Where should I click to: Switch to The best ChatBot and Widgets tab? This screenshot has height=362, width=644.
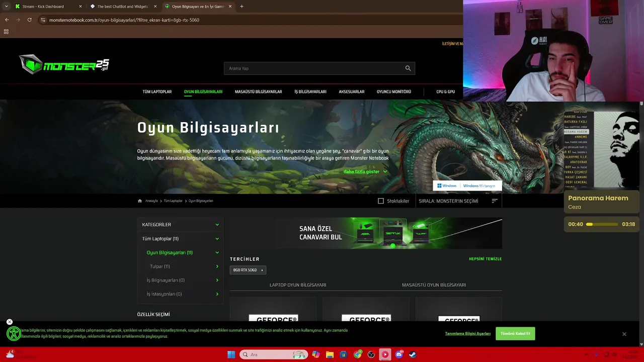click(122, 7)
